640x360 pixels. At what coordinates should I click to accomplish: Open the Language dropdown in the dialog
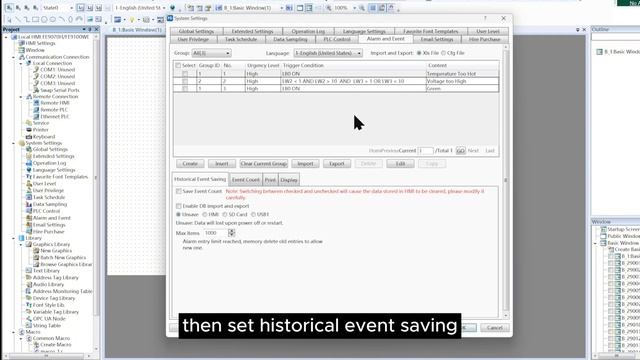click(328, 53)
